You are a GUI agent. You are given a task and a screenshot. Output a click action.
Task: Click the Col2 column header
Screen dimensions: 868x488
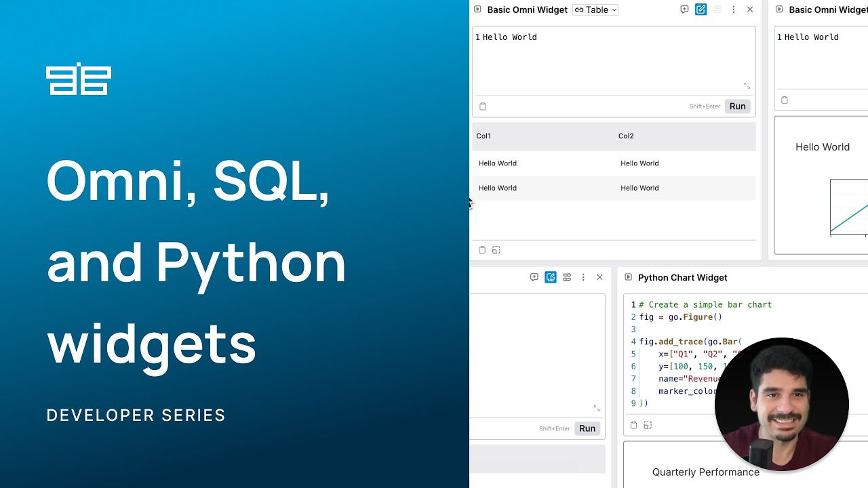coord(626,136)
